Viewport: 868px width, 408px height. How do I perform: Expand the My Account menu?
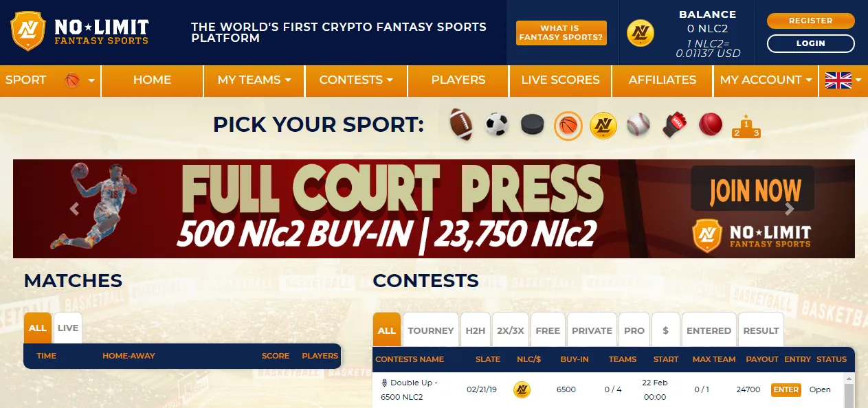766,80
